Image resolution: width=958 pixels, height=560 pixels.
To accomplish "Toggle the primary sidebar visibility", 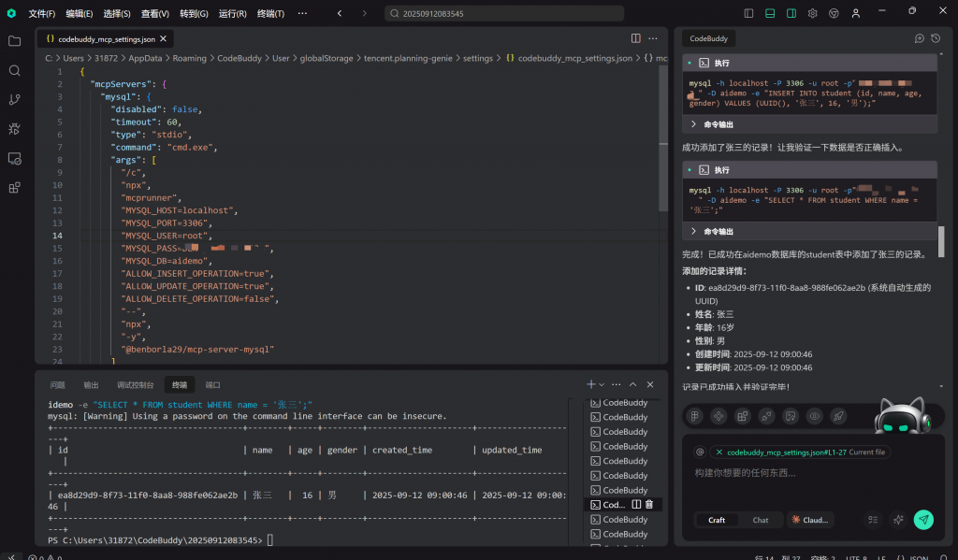I will tap(748, 14).
